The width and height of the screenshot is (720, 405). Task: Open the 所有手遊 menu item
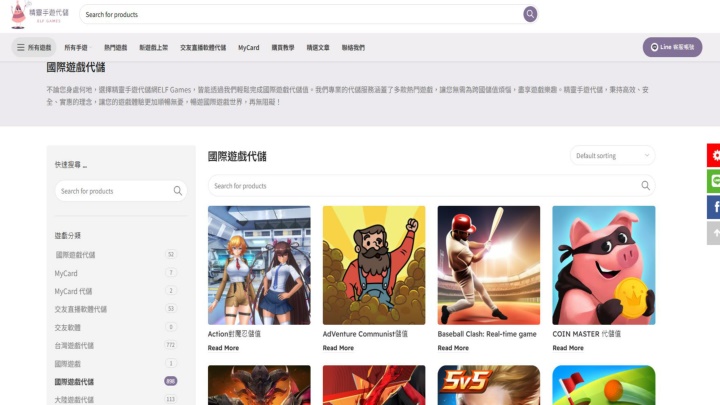(x=76, y=47)
